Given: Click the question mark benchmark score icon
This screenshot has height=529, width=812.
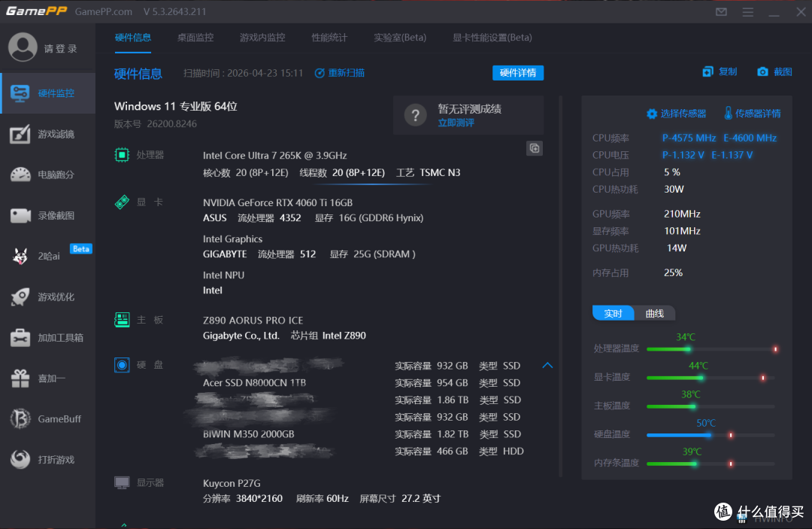Looking at the screenshot, I should coord(415,115).
